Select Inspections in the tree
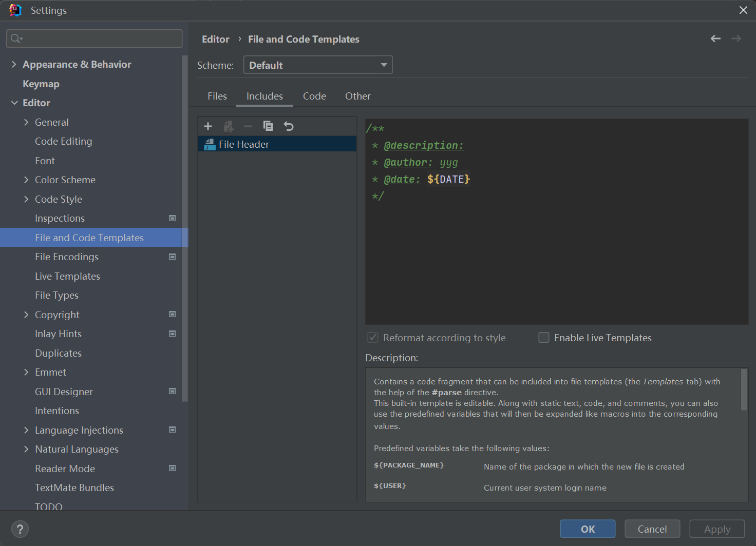Viewport: 756px width, 546px height. pyautogui.click(x=60, y=218)
